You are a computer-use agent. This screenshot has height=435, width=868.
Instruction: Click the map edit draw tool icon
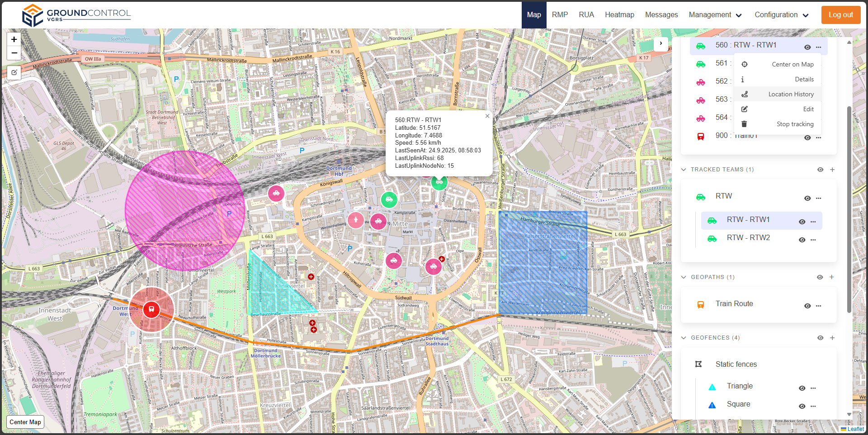pyautogui.click(x=14, y=72)
